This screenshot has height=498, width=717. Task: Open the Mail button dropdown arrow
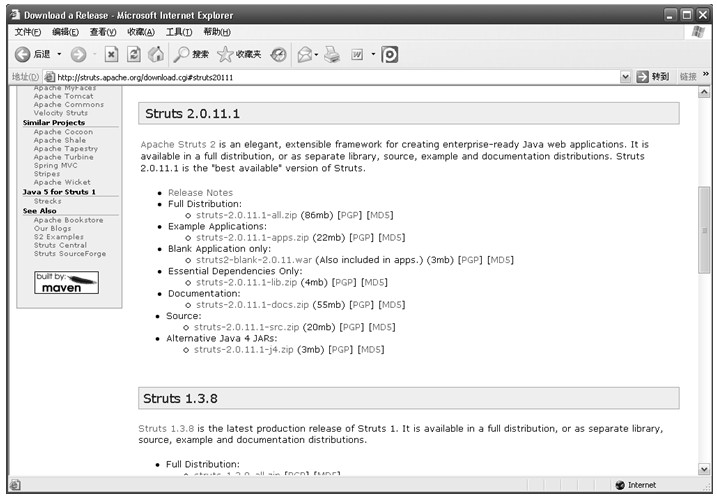click(x=316, y=55)
